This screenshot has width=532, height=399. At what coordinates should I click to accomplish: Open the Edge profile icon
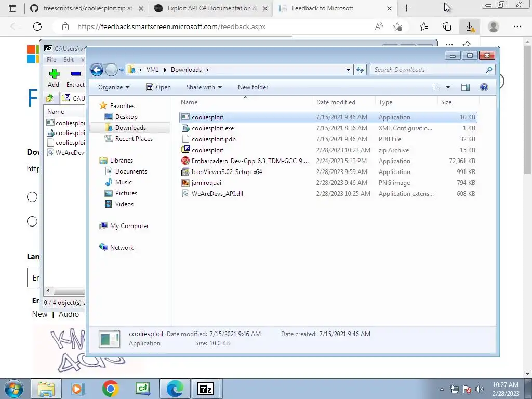(494, 26)
